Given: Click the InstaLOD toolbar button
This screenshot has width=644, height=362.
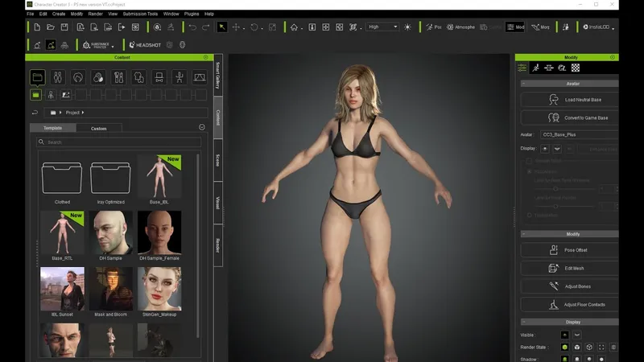Looking at the screenshot, I should (597, 27).
